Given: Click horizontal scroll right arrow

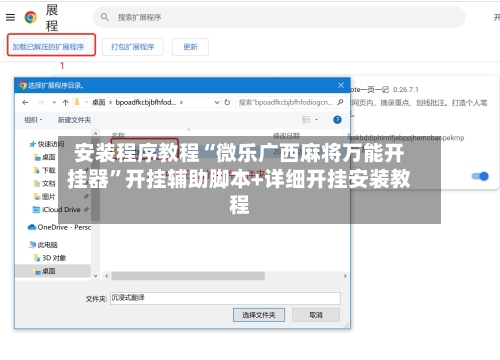Looking at the screenshot, I should tap(345, 276).
